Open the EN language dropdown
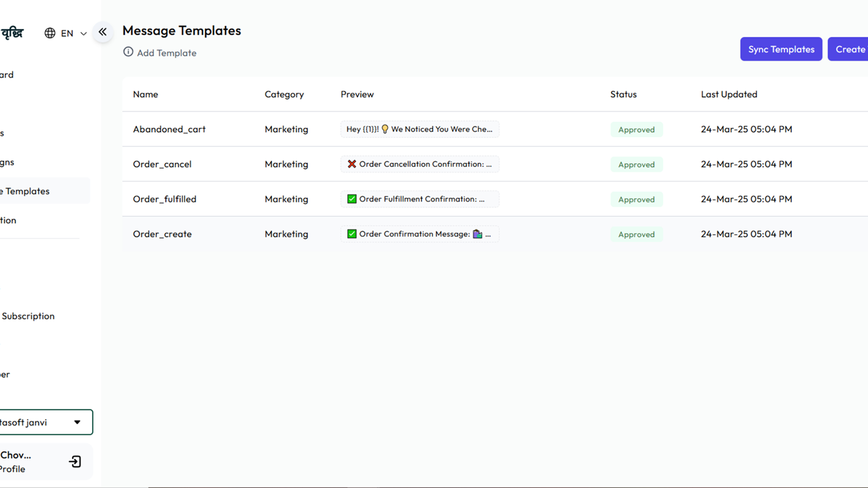868x488 pixels. tap(73, 33)
